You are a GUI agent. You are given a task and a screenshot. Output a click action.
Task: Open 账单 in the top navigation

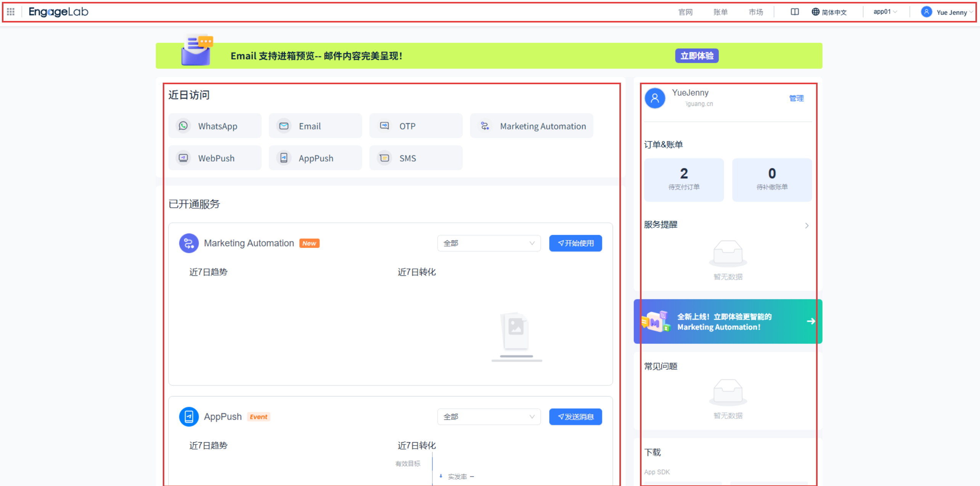(720, 12)
